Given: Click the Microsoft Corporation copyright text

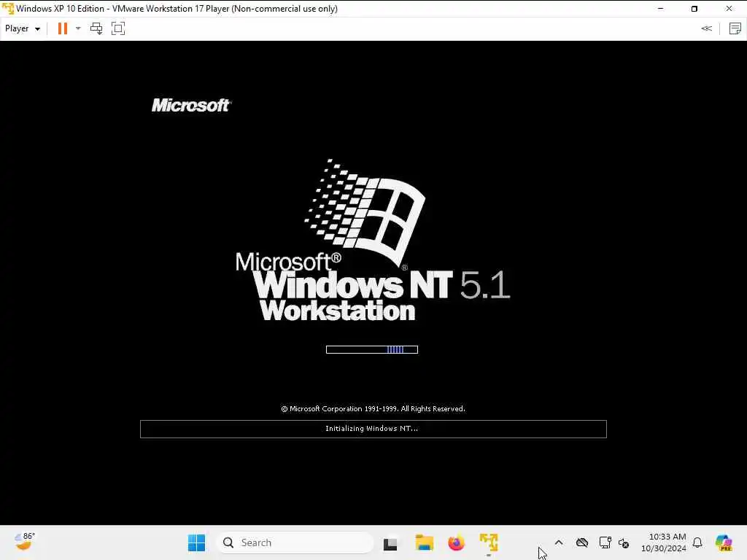Looking at the screenshot, I should click(373, 408).
